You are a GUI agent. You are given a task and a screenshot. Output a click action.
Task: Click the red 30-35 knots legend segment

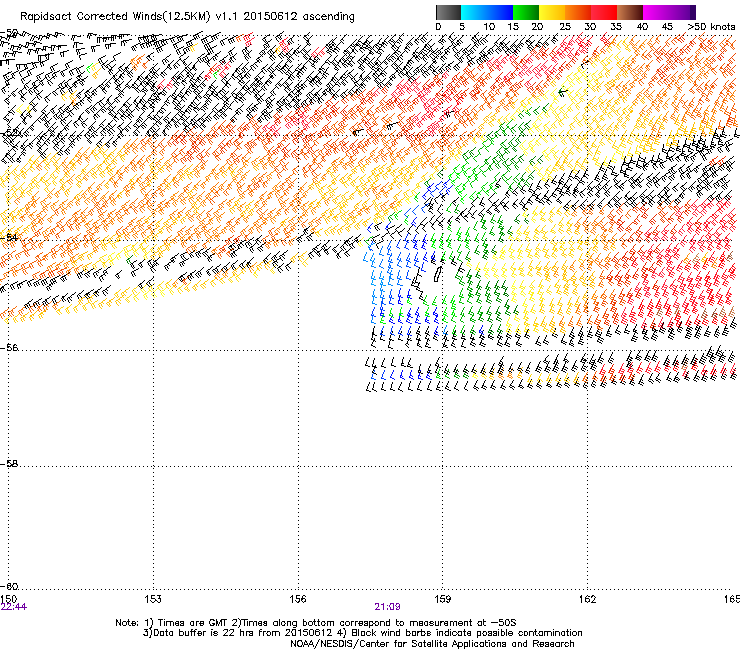[x=604, y=12]
